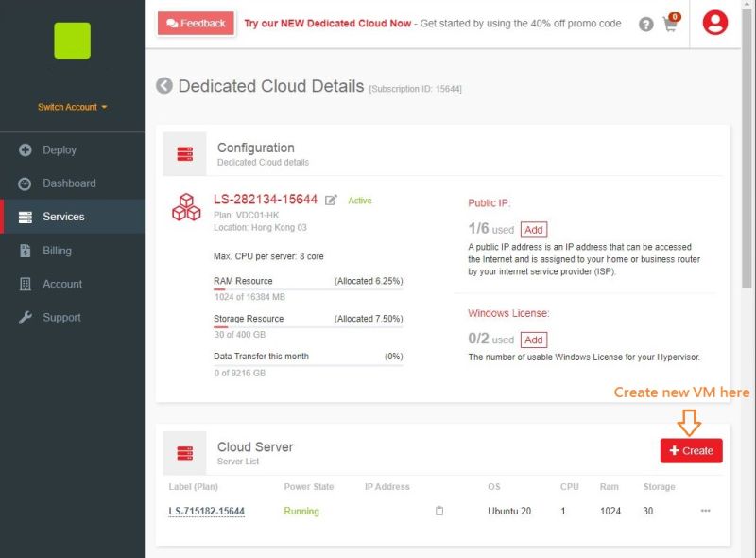
Task: Click the Data Transfer this month usage bar
Action: pos(308,364)
